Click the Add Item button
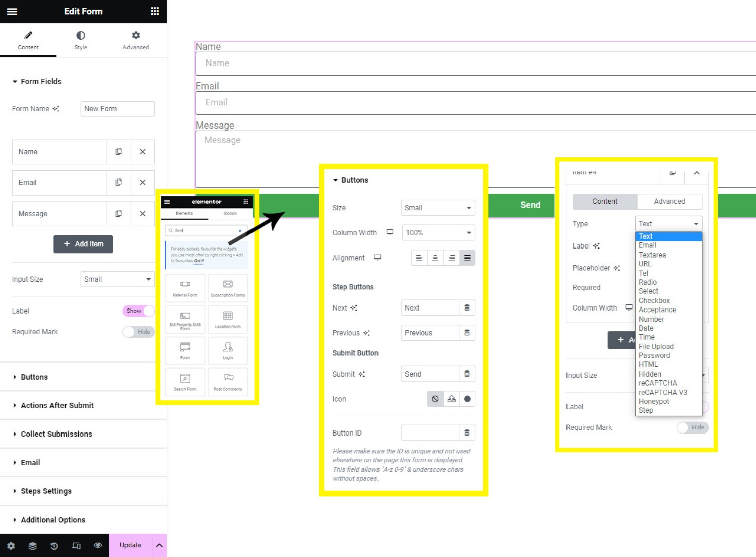This screenshot has width=756, height=557. tap(83, 244)
